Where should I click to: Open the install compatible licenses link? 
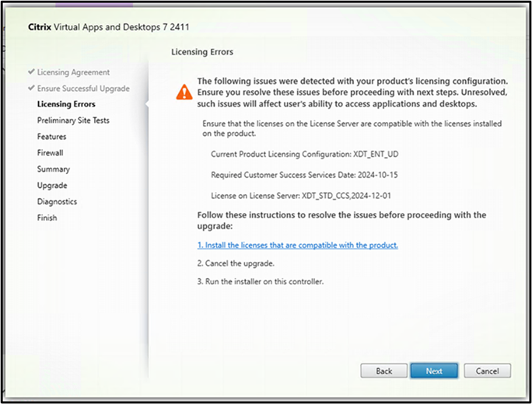click(298, 245)
